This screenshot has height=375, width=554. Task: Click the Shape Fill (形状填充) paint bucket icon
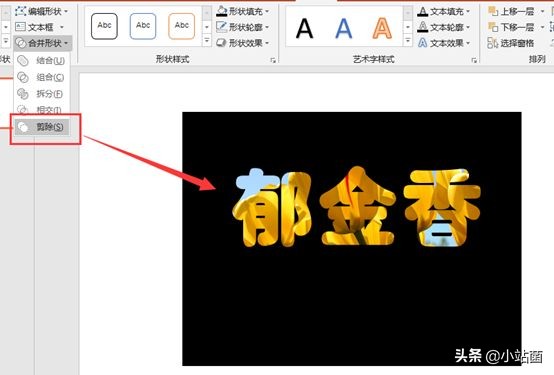click(x=222, y=11)
